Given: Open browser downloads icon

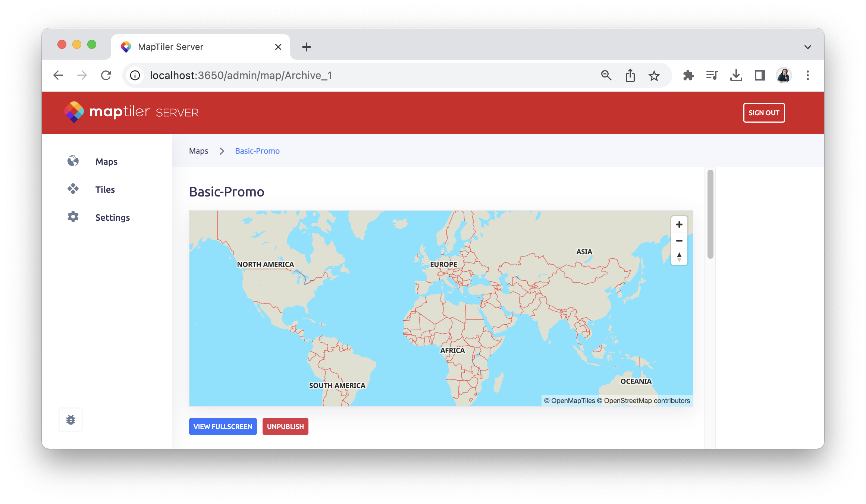Looking at the screenshot, I should [736, 76].
